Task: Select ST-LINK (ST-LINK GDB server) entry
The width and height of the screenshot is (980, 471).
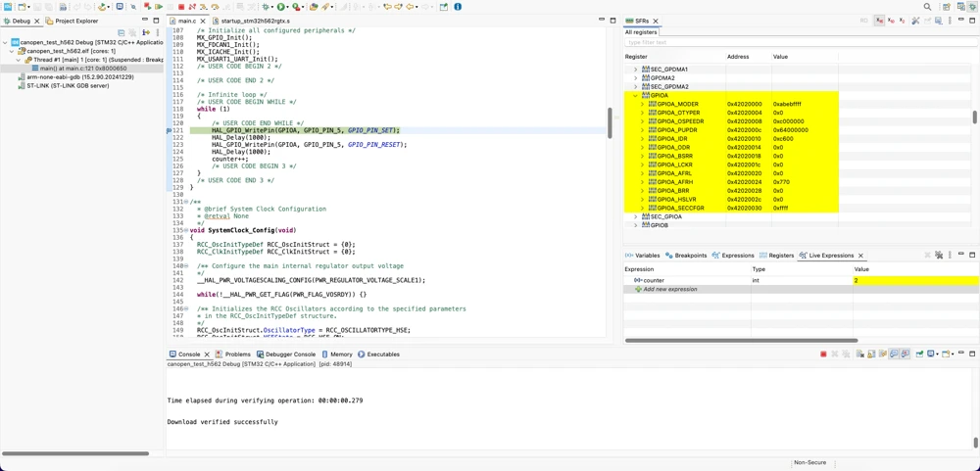Action: coord(63,85)
